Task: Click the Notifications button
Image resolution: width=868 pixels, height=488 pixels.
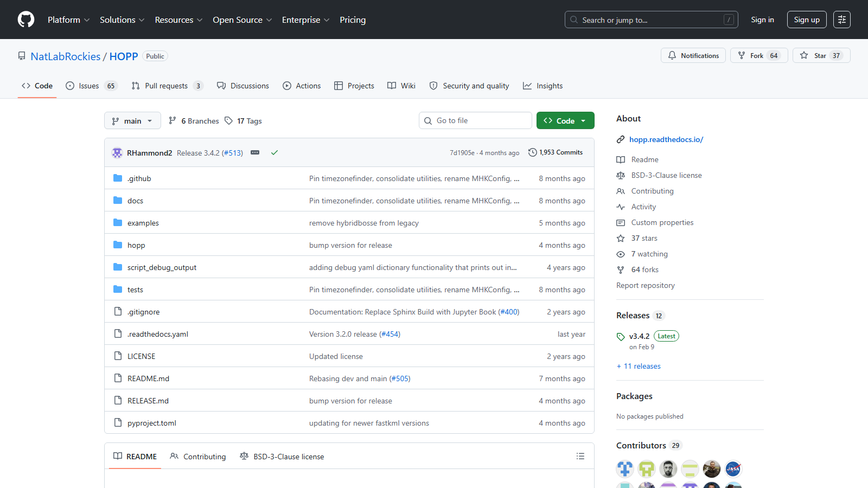Action: click(693, 55)
